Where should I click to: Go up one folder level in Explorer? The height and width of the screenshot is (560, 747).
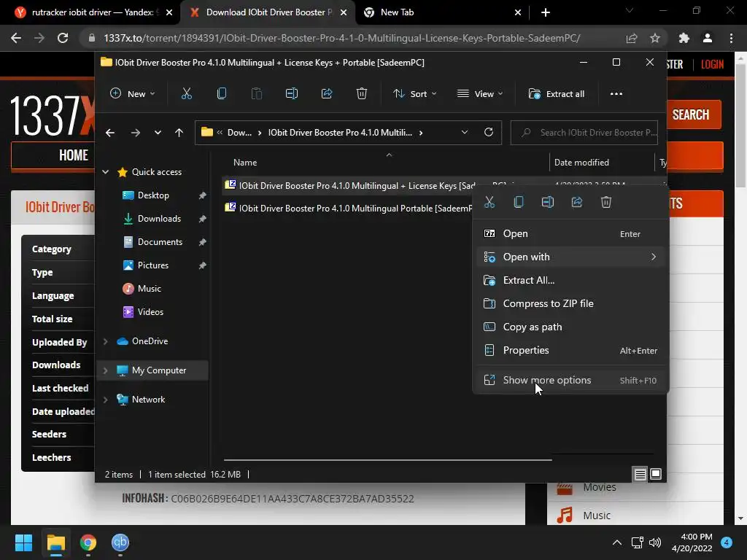pos(179,133)
